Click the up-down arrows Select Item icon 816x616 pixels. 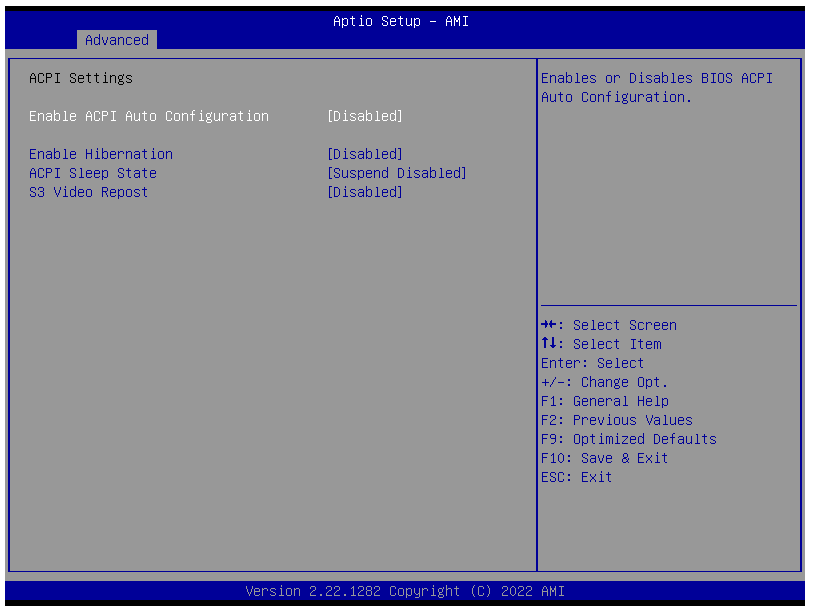click(x=548, y=344)
